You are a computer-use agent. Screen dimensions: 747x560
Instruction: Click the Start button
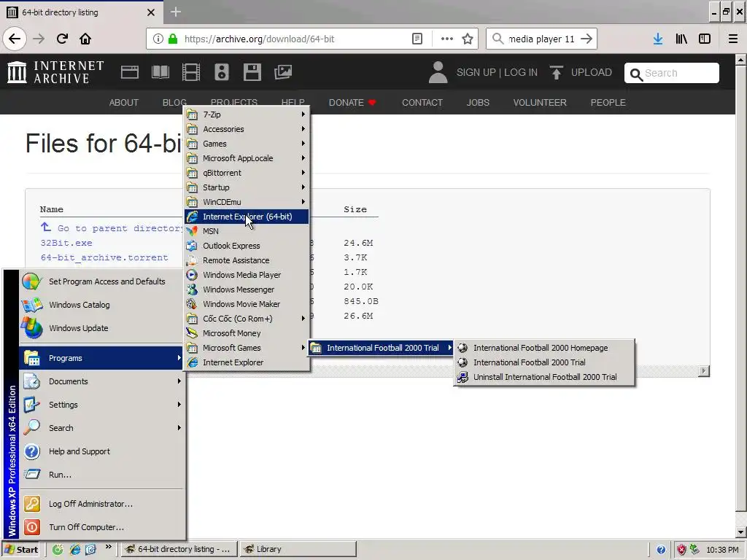[22, 550]
